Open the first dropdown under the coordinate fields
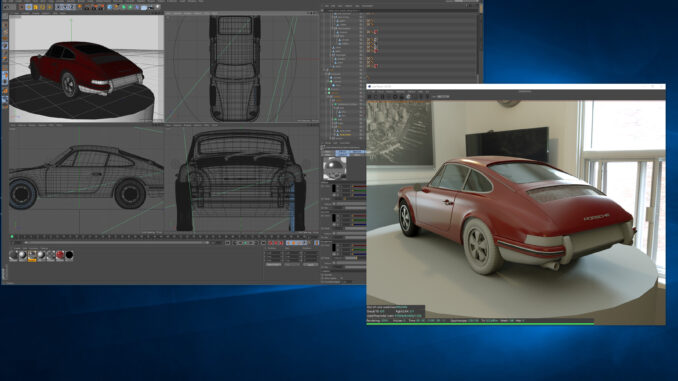The height and width of the screenshot is (381, 678). click(273, 264)
